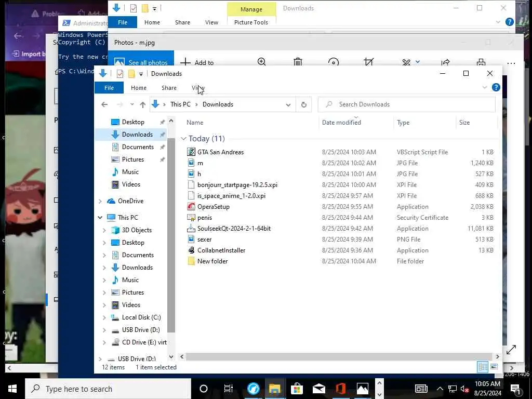
Task: Select is_space_anime_1-2.0.xpi file
Action: (231, 196)
